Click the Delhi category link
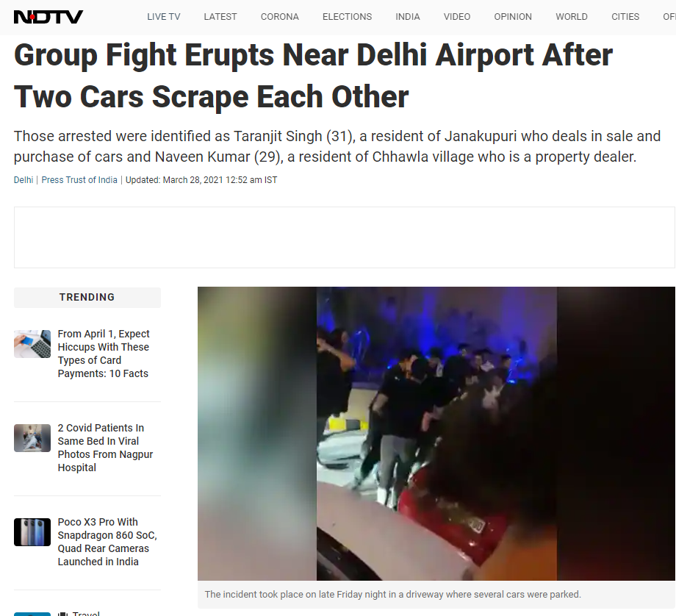Image resolution: width=676 pixels, height=616 pixels. pyautogui.click(x=24, y=180)
